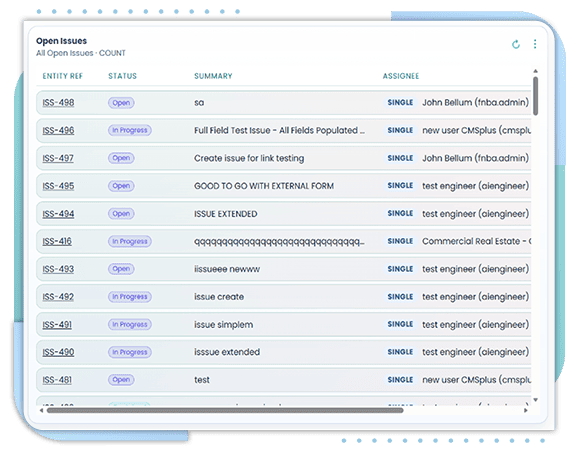Select summary 'issue simplem'

coord(223,325)
